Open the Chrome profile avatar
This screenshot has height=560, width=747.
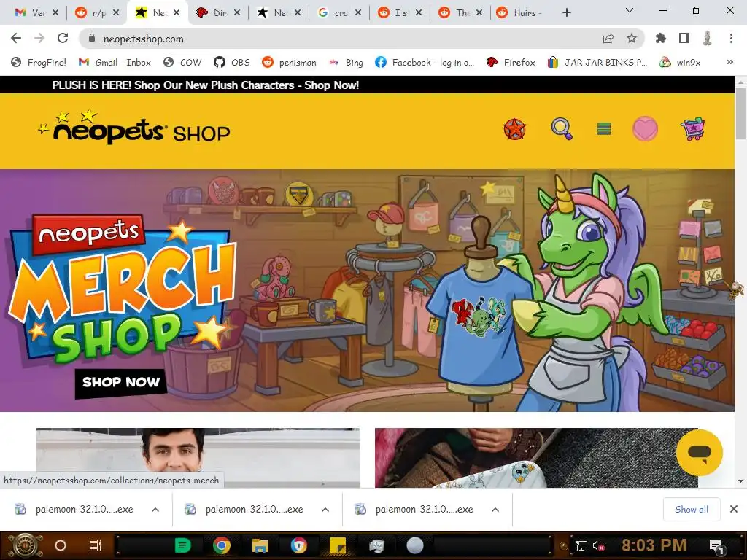click(708, 39)
